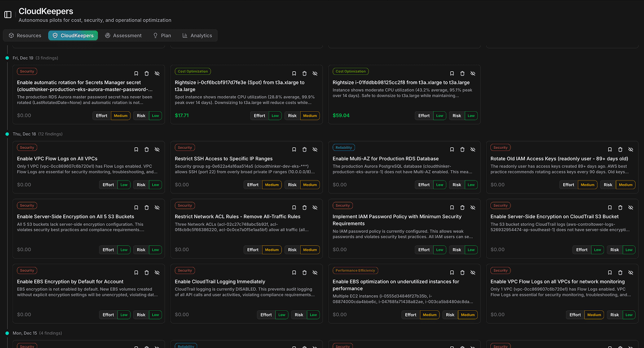Click the sidebar toggle icon beside CloudKeepers title
644x348 pixels.
7,14
